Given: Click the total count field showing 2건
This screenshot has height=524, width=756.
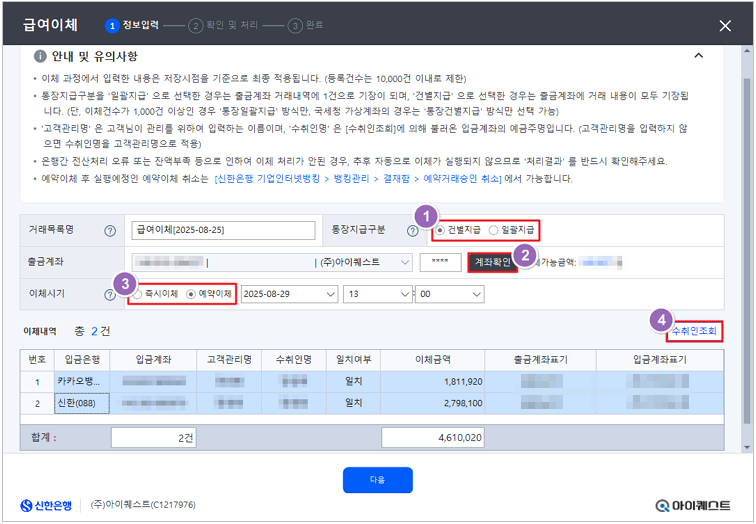Looking at the screenshot, I should pyautogui.click(x=153, y=438).
